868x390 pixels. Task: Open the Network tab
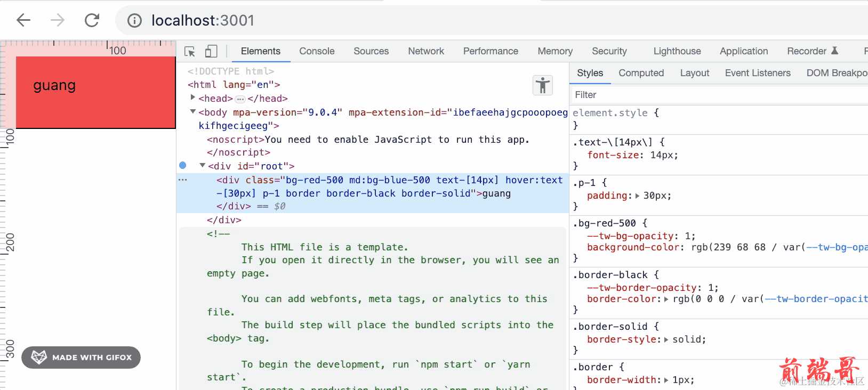point(425,51)
